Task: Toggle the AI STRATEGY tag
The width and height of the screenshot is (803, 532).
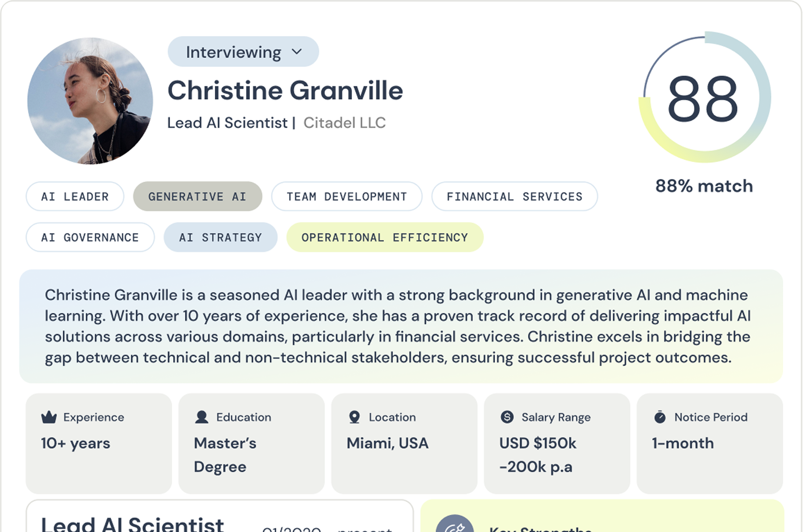Action: tap(221, 237)
